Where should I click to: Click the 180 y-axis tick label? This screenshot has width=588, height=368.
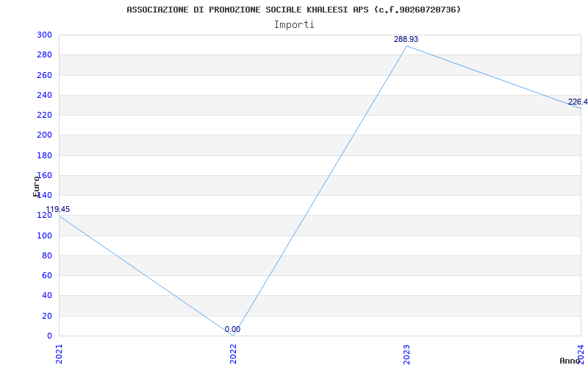point(44,155)
